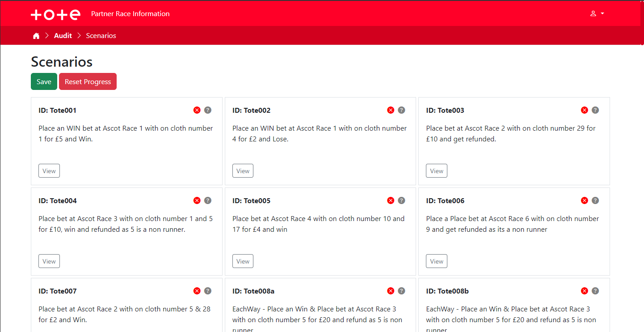Click the red cross icon on Tote006
The image size is (644, 332).
(x=585, y=200)
